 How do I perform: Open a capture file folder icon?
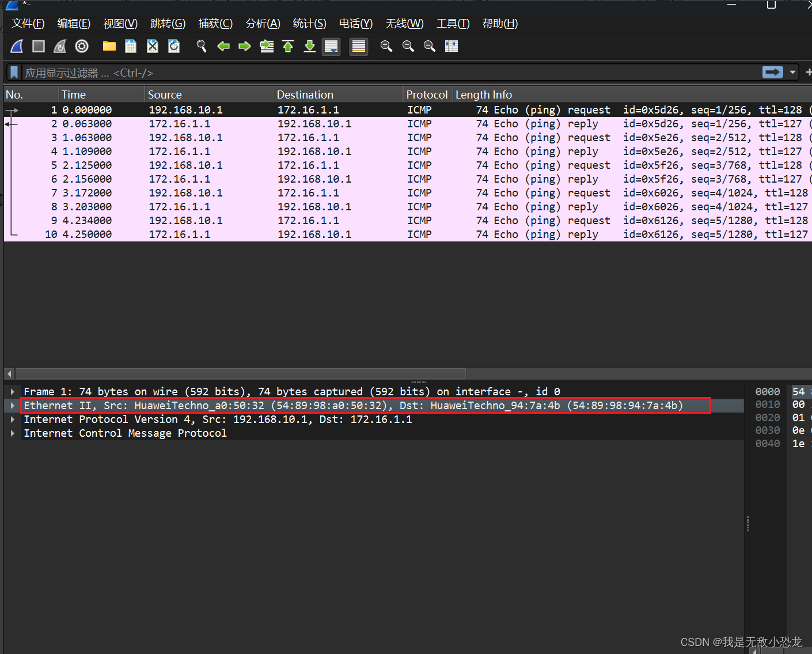click(109, 46)
